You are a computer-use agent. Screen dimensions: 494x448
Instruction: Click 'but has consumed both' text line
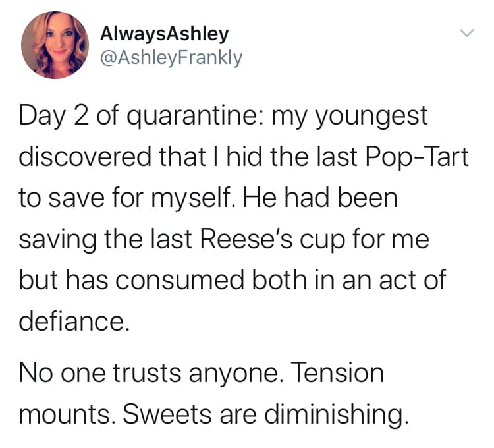163,280
